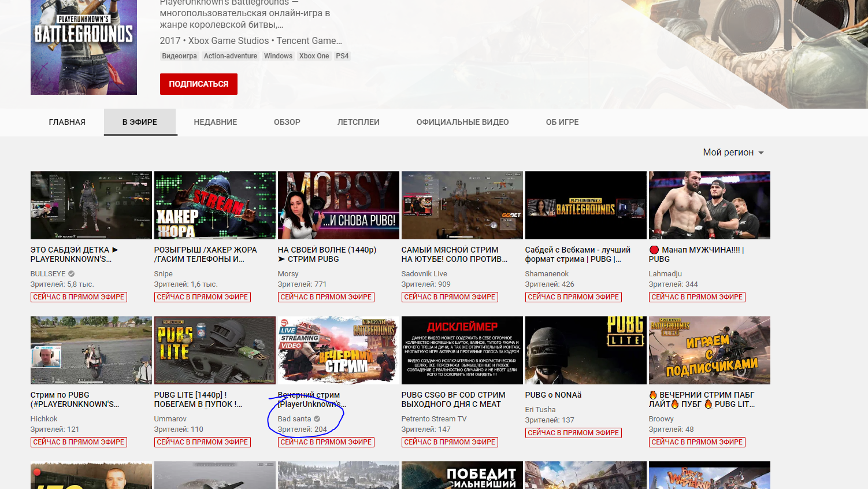
Task: Open the НЕДАВНИЕ tab
Action: pos(215,122)
